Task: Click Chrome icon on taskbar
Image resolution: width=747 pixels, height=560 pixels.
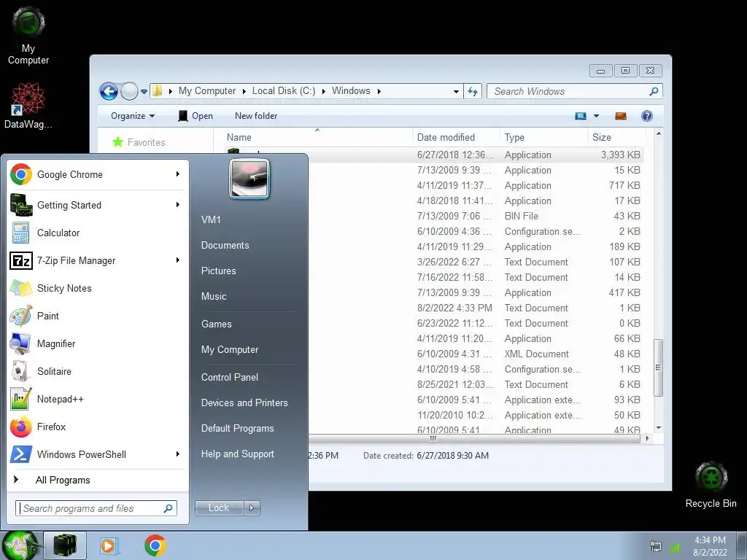Action: coord(155,545)
